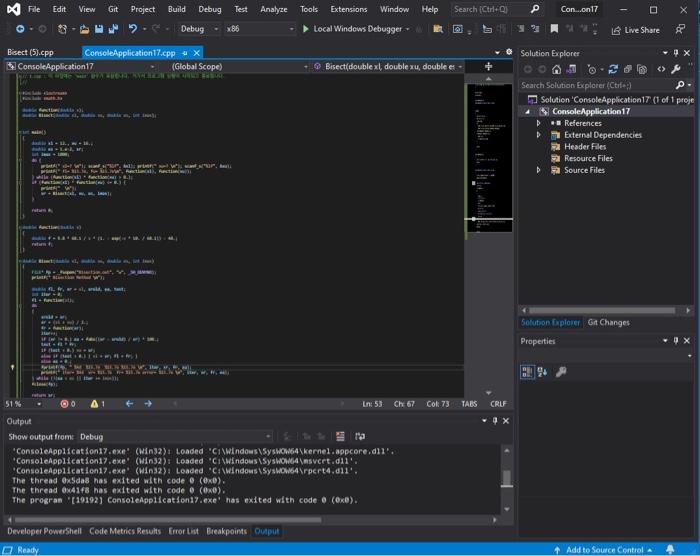Click the error count indicator showing 0
Screen dimensions: 700x556
click(68, 404)
